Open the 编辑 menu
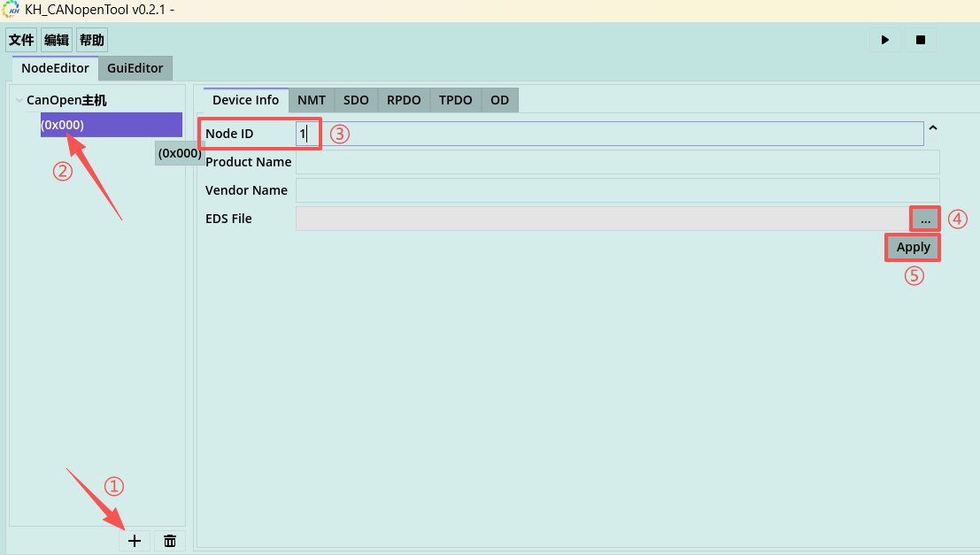 coord(57,40)
